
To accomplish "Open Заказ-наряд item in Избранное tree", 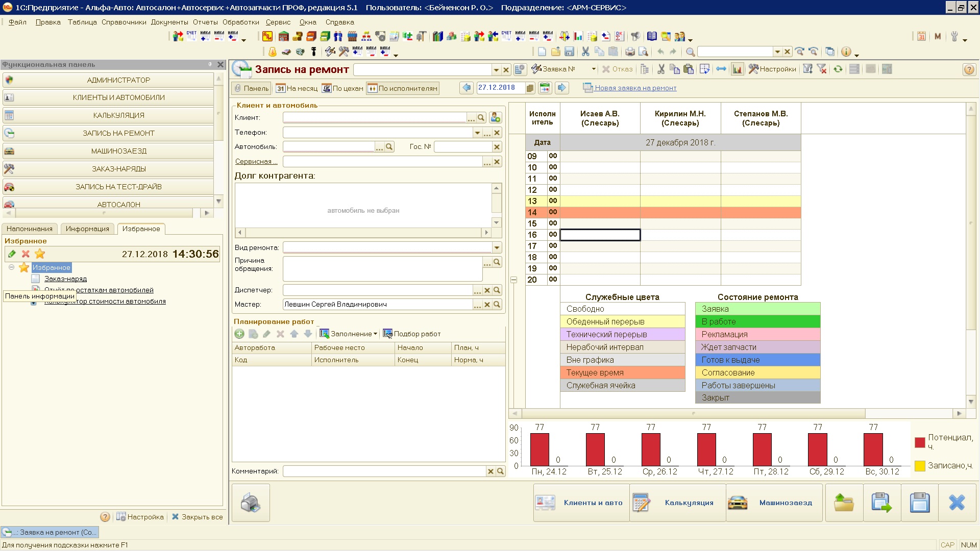I will pos(65,279).
